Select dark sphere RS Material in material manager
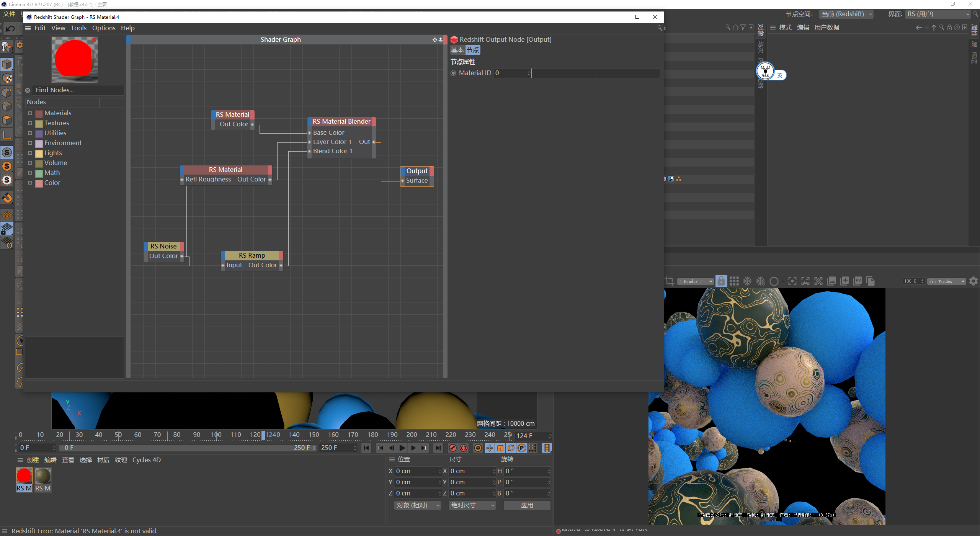The height and width of the screenshot is (536, 980). [43, 476]
